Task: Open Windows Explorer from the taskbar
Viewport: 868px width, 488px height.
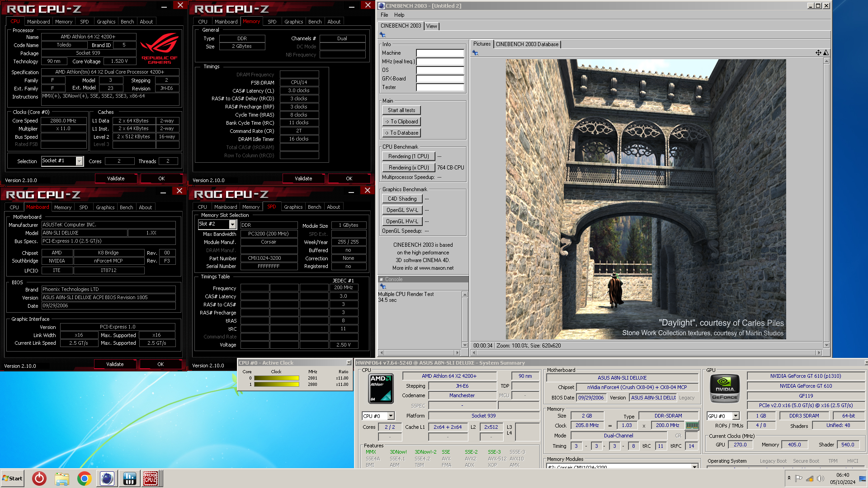Action: click(62, 479)
